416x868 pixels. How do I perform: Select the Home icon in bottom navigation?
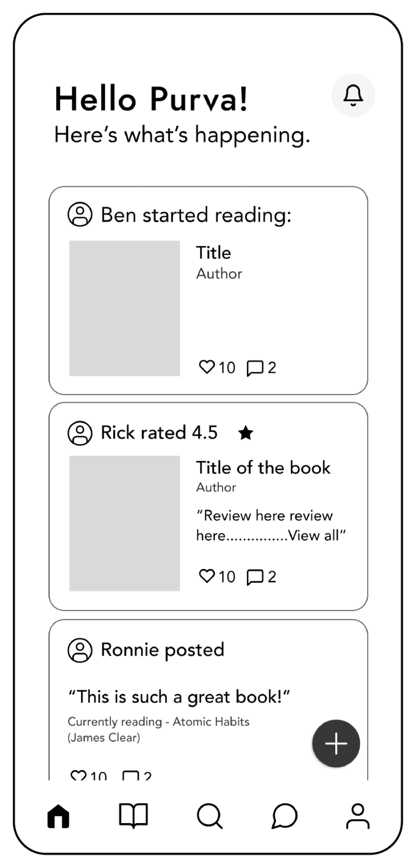click(x=58, y=815)
